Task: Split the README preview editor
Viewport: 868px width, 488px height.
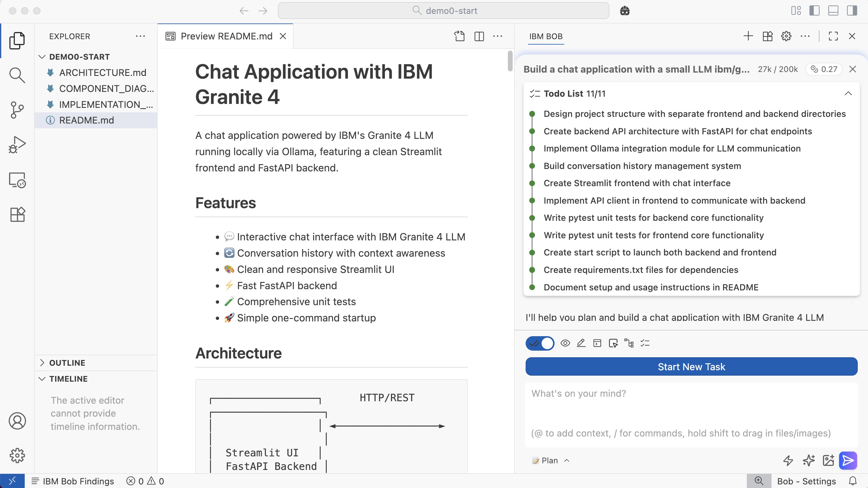Action: click(479, 36)
